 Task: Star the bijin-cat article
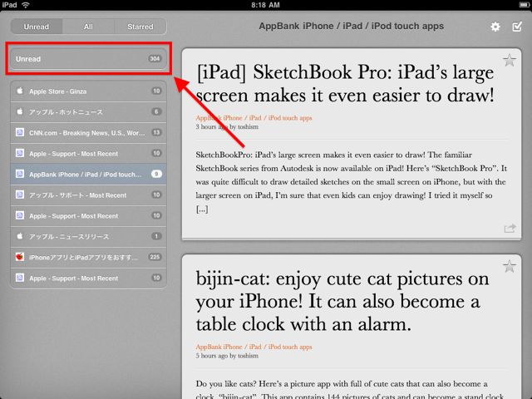click(510, 266)
